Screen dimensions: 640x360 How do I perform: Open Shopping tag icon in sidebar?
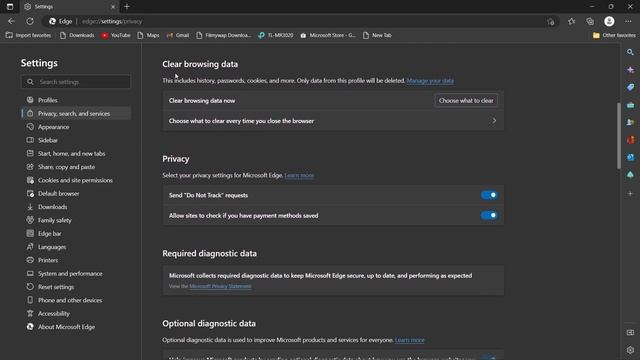630,87
